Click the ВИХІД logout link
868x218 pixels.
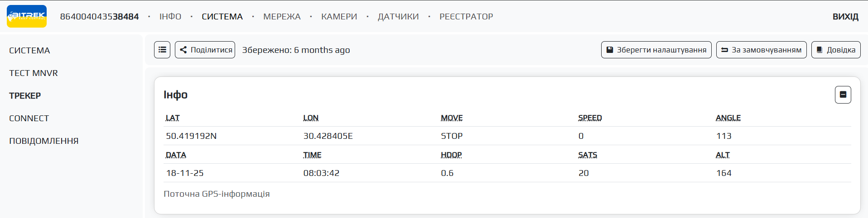click(845, 17)
